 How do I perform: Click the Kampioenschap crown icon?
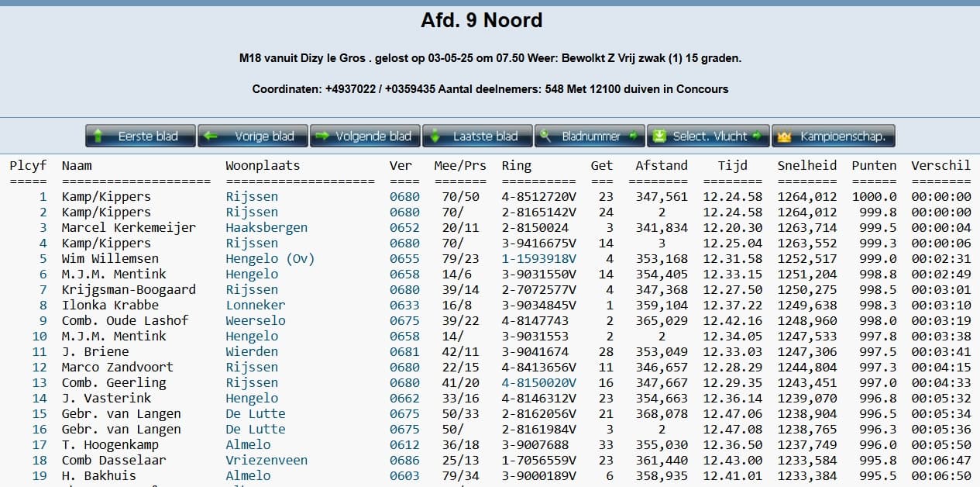tap(784, 136)
